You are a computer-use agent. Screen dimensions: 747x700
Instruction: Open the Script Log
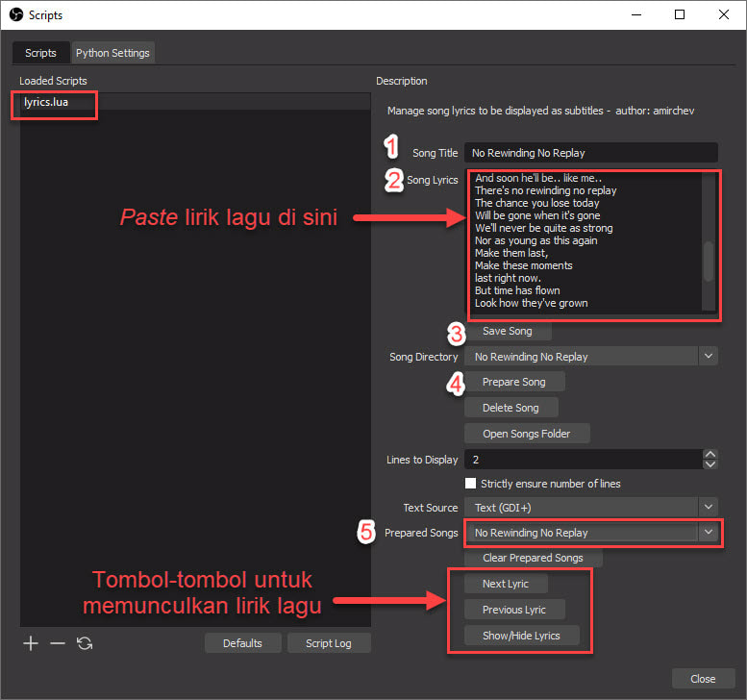329,643
